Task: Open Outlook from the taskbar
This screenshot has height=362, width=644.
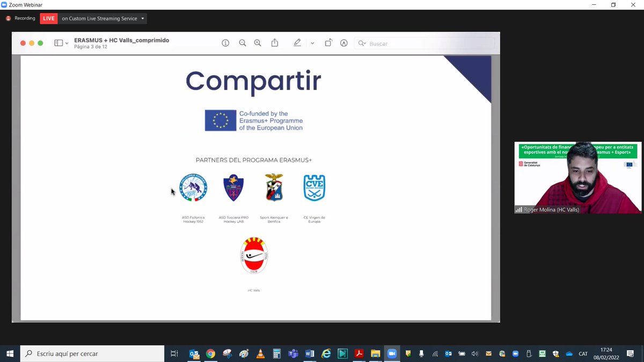Action: tap(194, 353)
